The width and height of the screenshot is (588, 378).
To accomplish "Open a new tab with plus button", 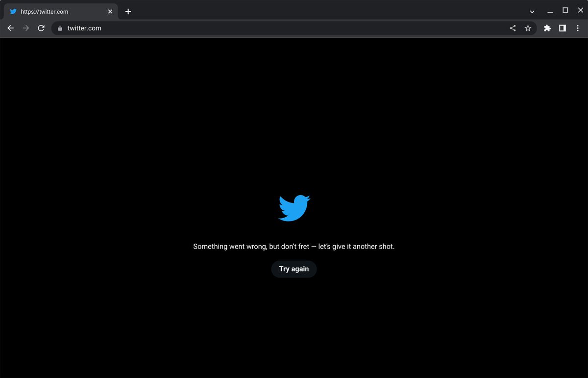I will [x=128, y=11].
